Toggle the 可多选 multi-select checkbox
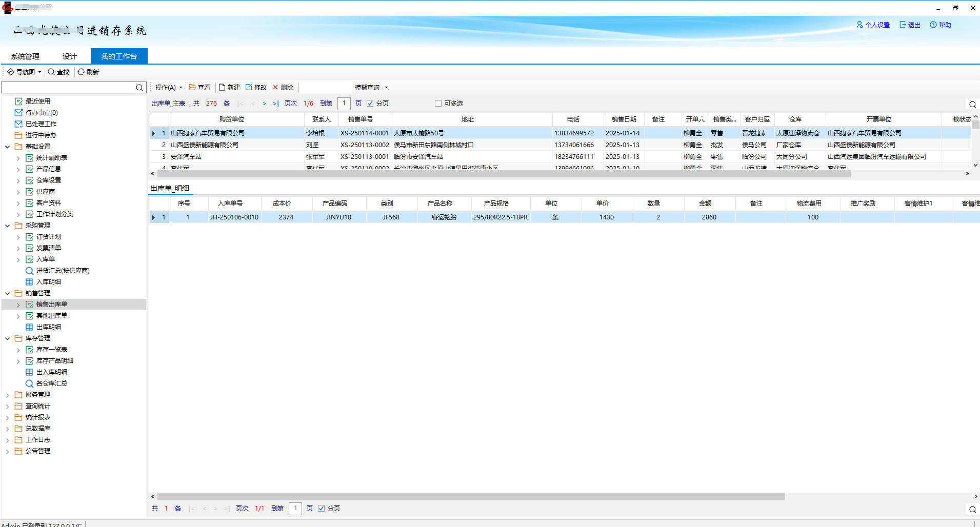Image resolution: width=980 pixels, height=527 pixels. [438, 103]
